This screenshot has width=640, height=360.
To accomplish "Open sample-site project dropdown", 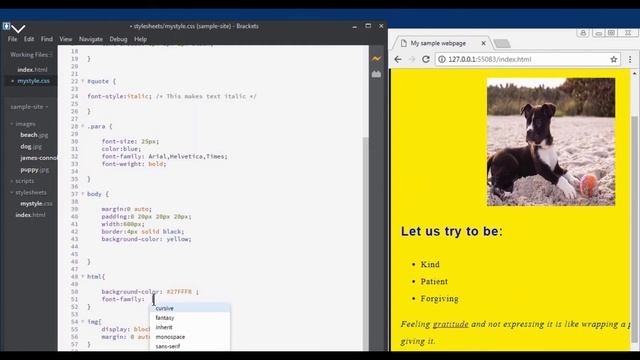I will tap(29, 107).
